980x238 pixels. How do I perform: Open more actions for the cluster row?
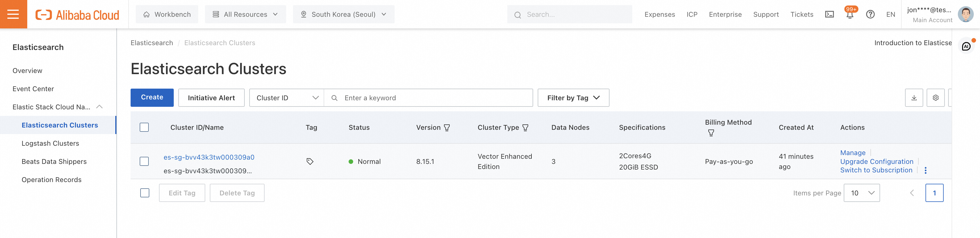(925, 171)
